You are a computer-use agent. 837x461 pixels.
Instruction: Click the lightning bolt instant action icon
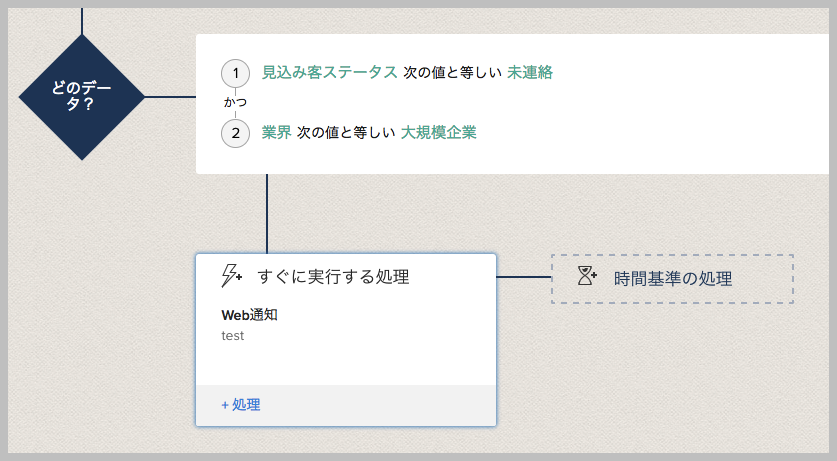click(231, 277)
